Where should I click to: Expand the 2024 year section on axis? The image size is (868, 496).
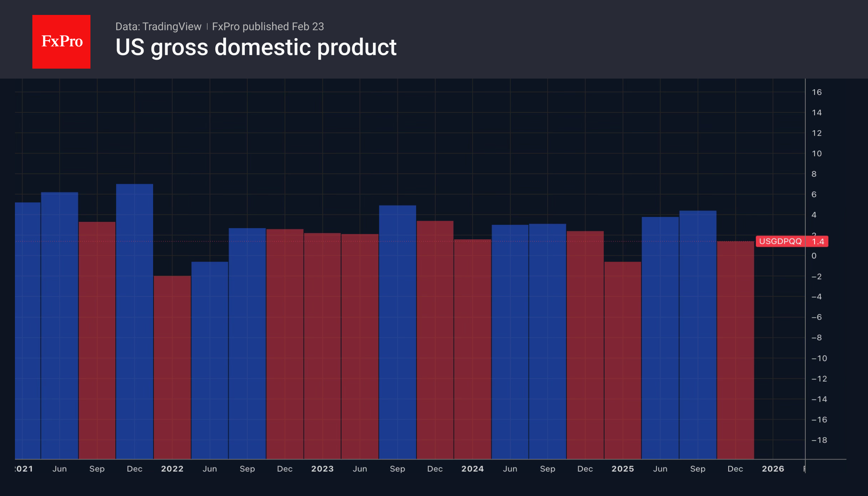coord(473,469)
